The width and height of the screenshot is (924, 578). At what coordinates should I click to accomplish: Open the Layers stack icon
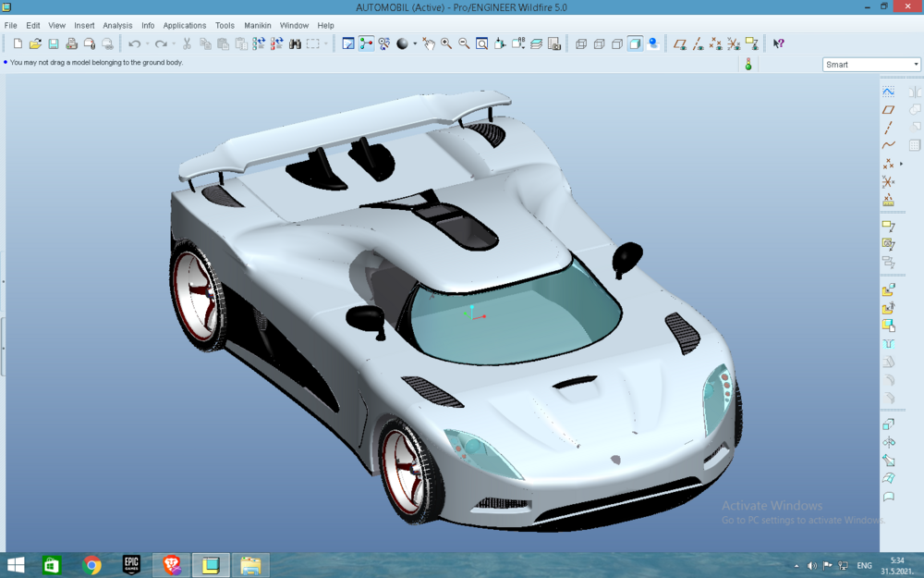point(536,43)
